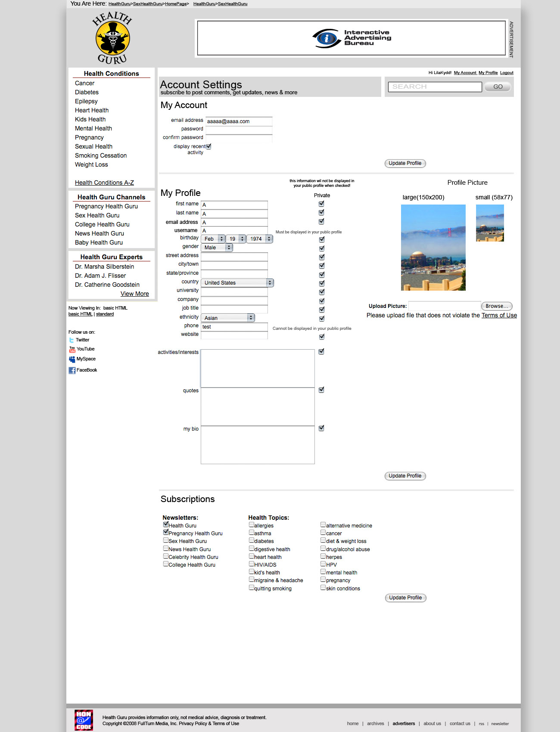
Task: Open the Terms of Use link
Action: [499, 315]
